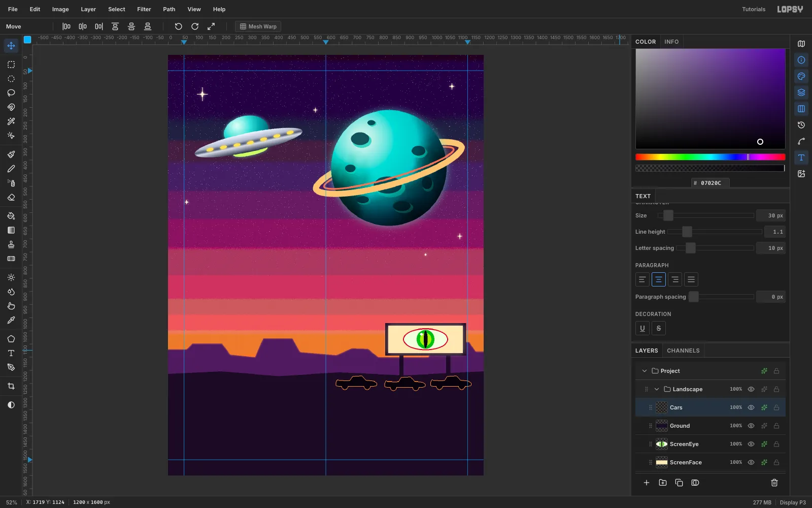812x508 pixels.
Task: Click the hex color input field
Action: tap(710, 183)
